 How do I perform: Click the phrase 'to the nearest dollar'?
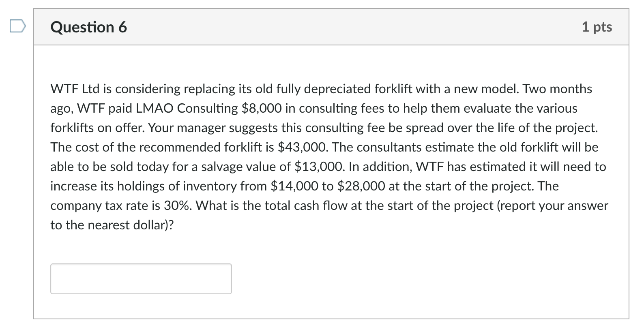[107, 225]
